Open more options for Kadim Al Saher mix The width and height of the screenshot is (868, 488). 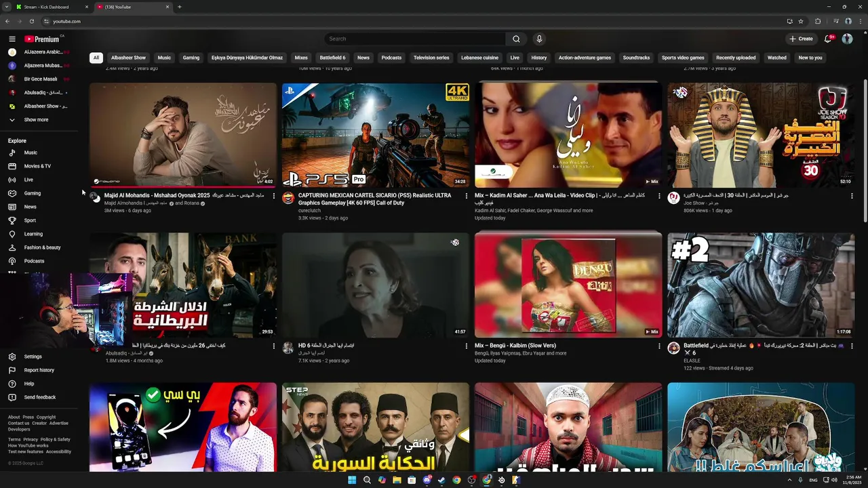coord(659,196)
